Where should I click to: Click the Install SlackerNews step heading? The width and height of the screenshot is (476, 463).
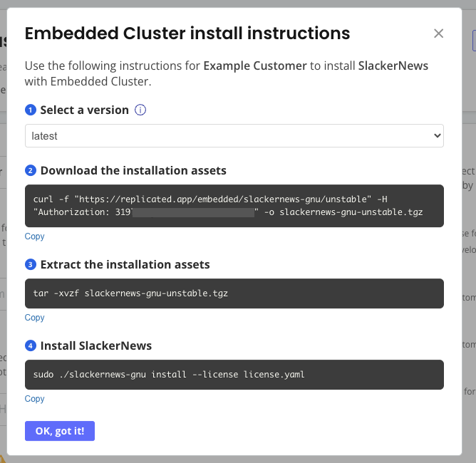pyautogui.click(x=96, y=346)
